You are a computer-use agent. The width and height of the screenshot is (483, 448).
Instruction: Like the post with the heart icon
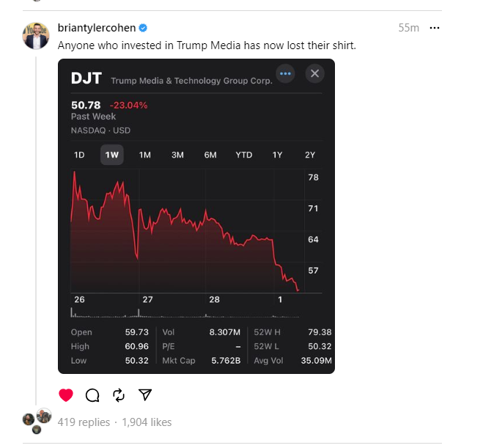(66, 395)
